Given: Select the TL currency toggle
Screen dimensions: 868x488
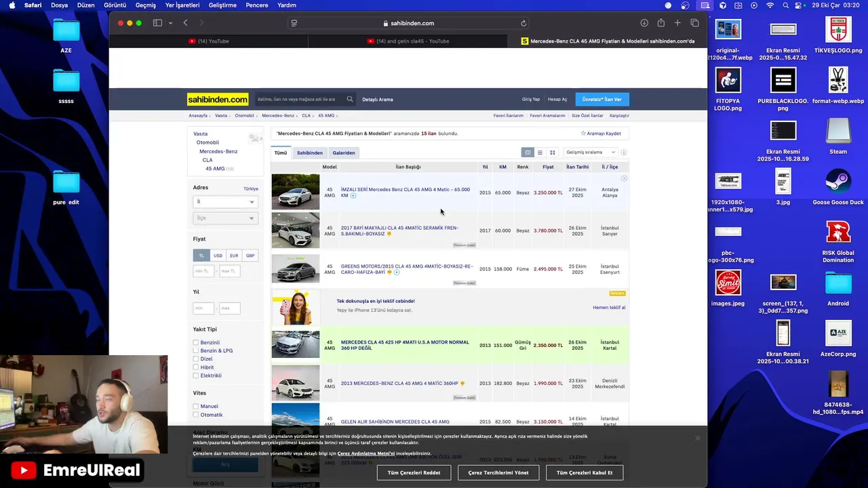Looking at the screenshot, I should click(201, 256).
